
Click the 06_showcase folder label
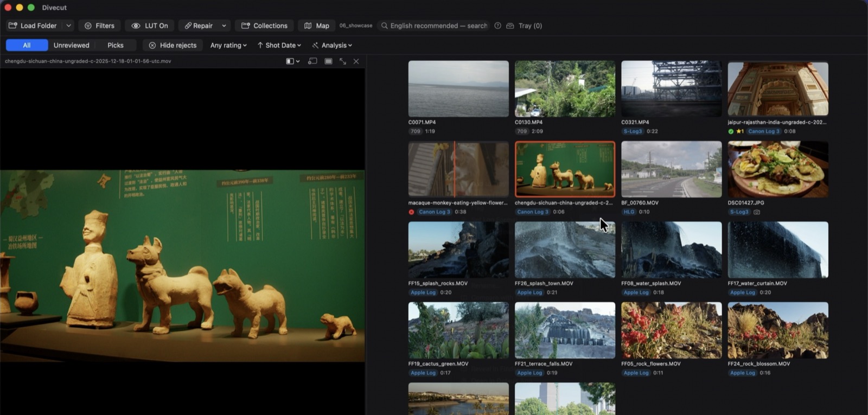[356, 25]
